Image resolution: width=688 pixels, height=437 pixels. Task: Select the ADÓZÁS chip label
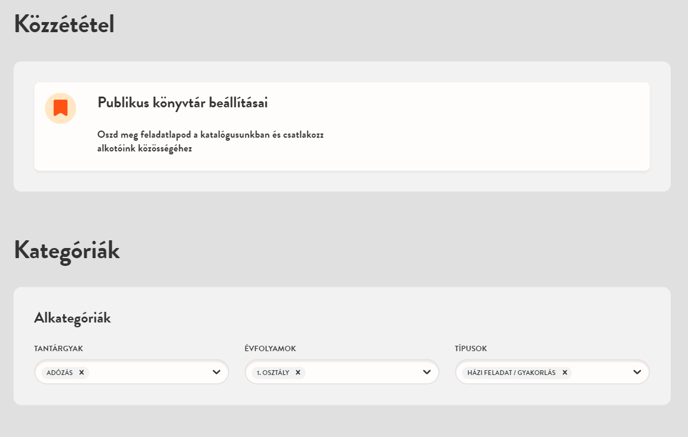click(x=60, y=373)
